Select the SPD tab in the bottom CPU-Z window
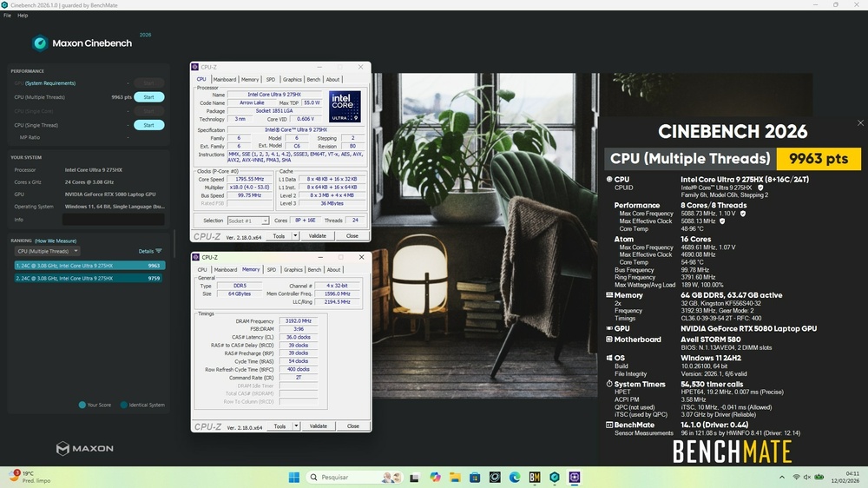This screenshot has height=488, width=868. (271, 270)
